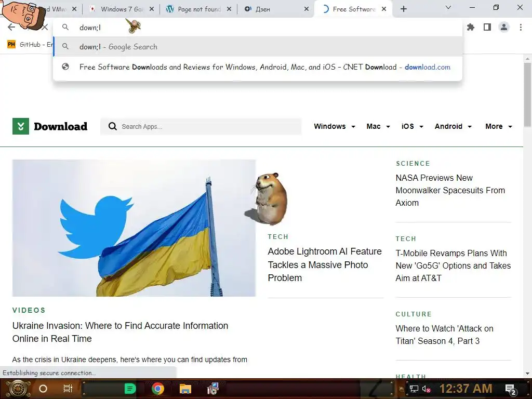The height and width of the screenshot is (399, 532).
Task: Expand the iOS dropdown menu
Action: coord(412,126)
